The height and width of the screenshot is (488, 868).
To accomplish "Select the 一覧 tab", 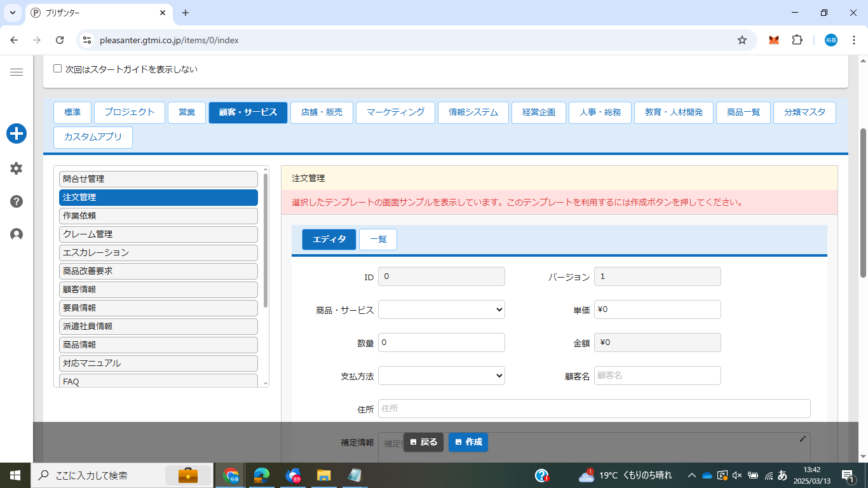I will [x=378, y=240].
